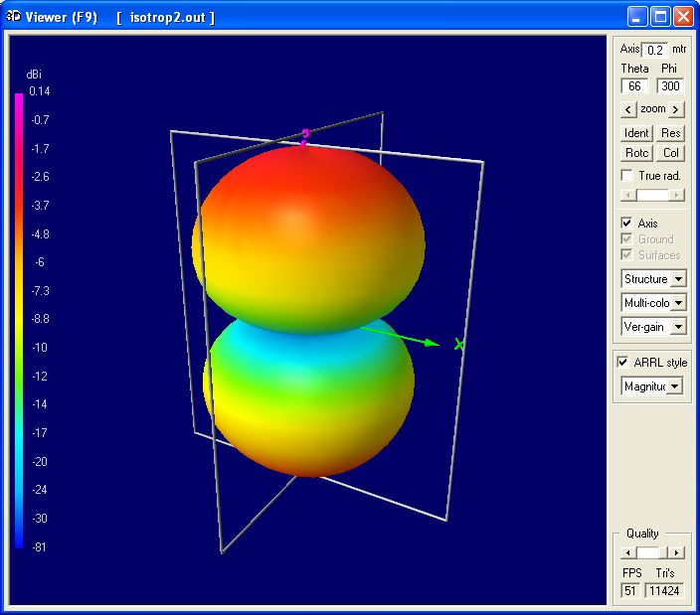Viewport: 700px width, 615px height.
Task: Toggle the ARRL style checkbox
Action: (623, 362)
